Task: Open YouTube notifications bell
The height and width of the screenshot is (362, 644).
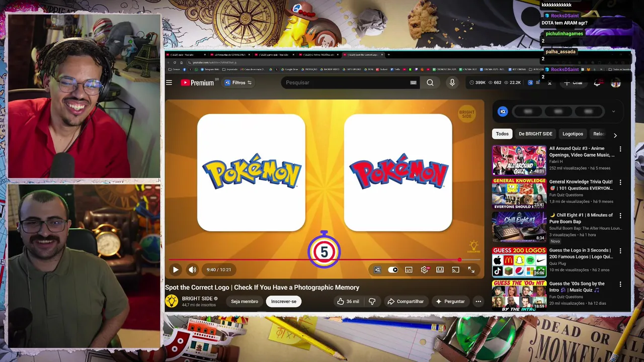Action: (x=597, y=82)
